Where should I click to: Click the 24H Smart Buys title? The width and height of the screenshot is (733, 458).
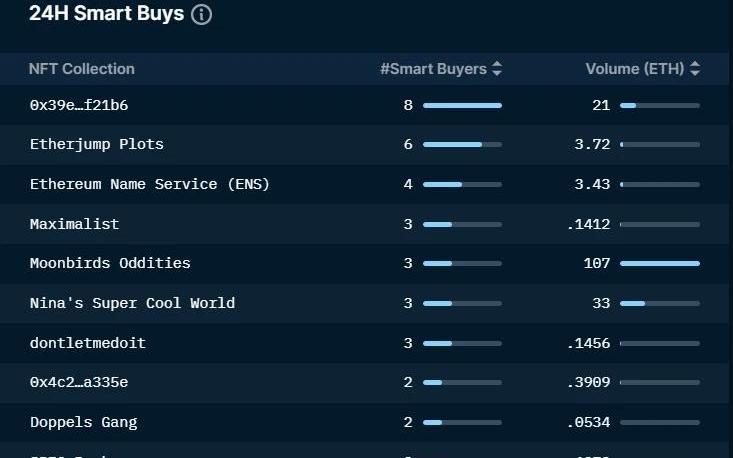pos(106,14)
